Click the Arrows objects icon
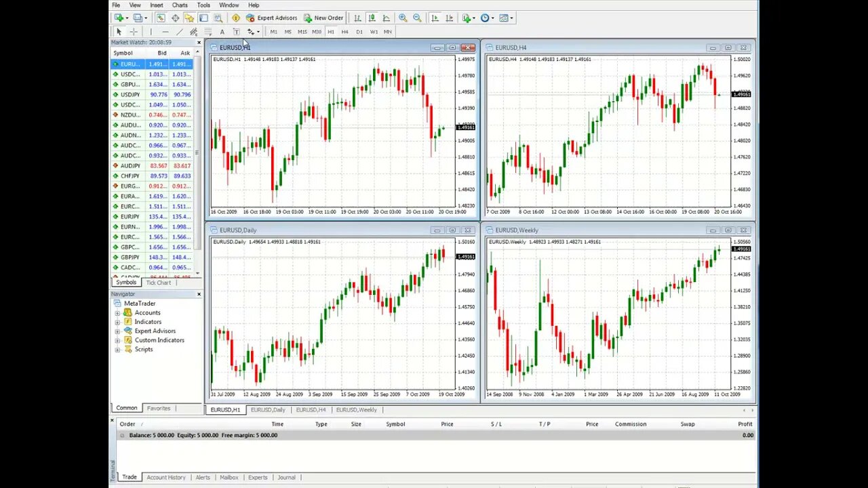Image resolution: width=868 pixels, height=488 pixels. [250, 32]
